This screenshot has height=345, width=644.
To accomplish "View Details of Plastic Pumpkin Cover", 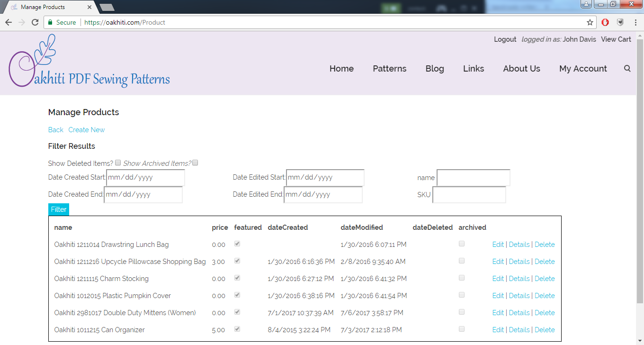I will pyautogui.click(x=519, y=296).
